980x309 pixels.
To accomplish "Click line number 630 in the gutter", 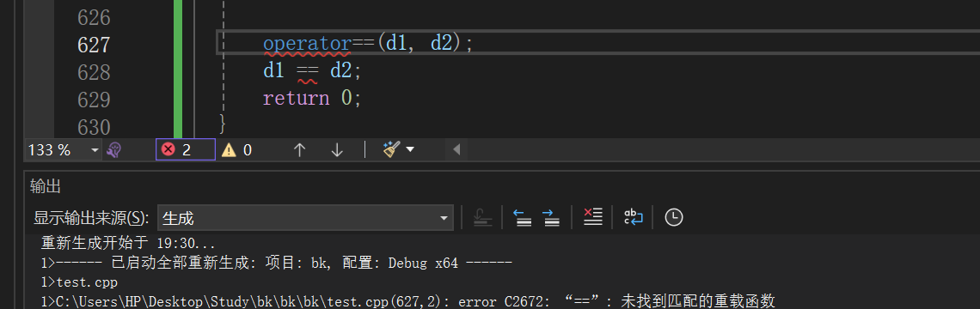I will tap(93, 127).
